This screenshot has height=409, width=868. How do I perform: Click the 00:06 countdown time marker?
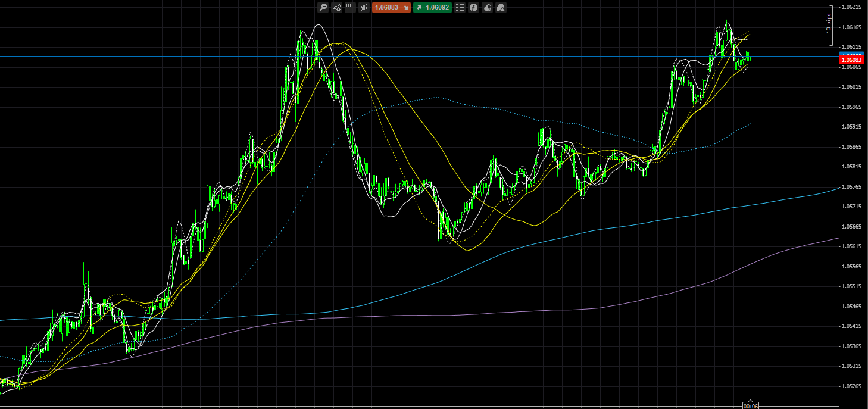tap(750, 405)
